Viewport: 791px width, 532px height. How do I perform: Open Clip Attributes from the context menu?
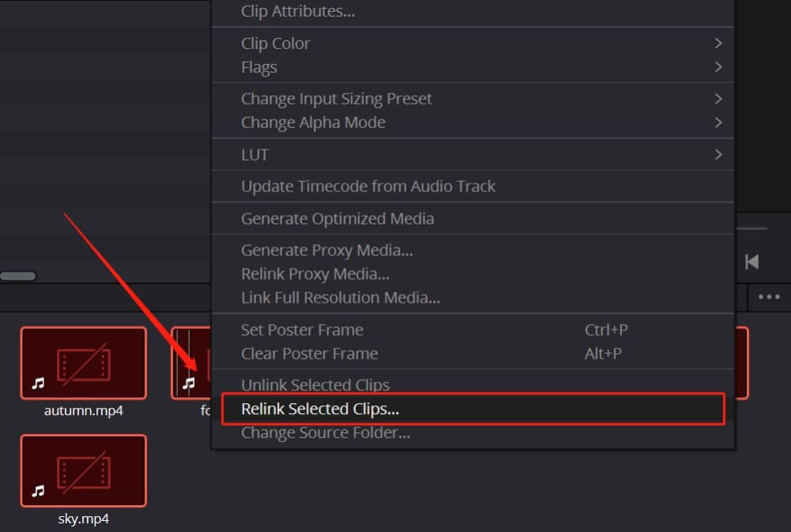coord(297,11)
